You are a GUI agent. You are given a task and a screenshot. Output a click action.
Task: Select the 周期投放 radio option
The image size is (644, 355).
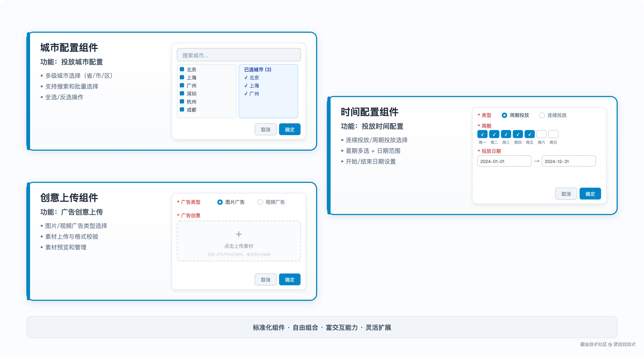click(504, 115)
